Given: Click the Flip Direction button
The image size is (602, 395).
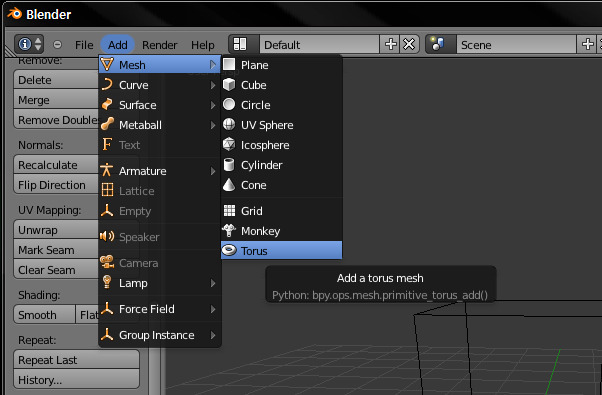Looking at the screenshot, I should [x=56, y=185].
